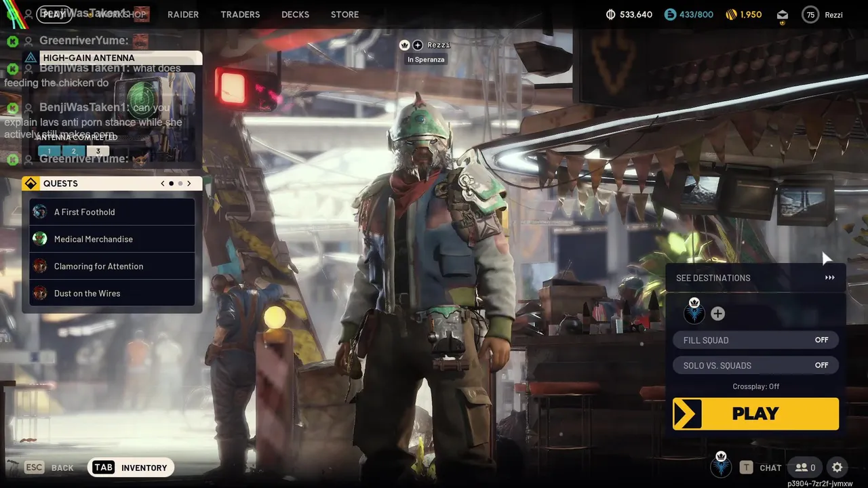
Task: Open the settings gear
Action: [837, 467]
